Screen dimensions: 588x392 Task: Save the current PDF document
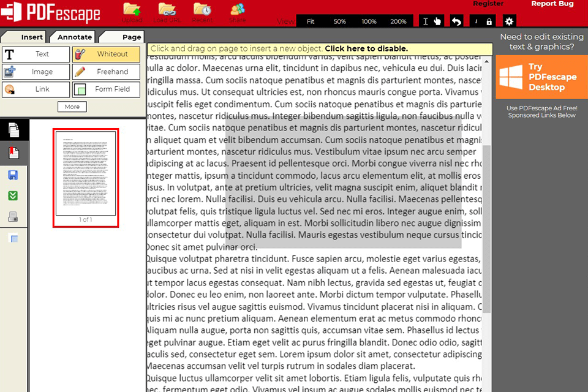pos(13,175)
